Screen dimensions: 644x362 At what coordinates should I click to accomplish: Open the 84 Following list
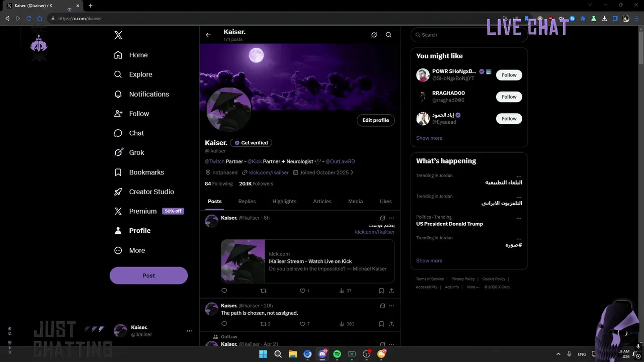[219, 184]
